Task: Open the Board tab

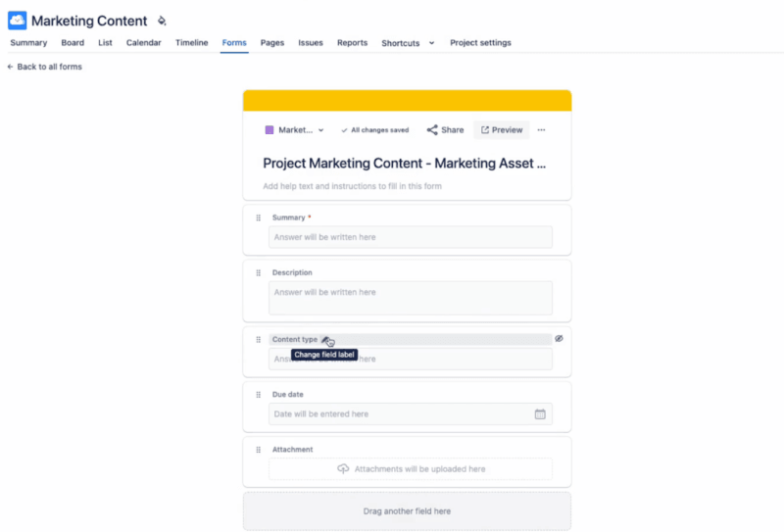Action: pyautogui.click(x=73, y=43)
